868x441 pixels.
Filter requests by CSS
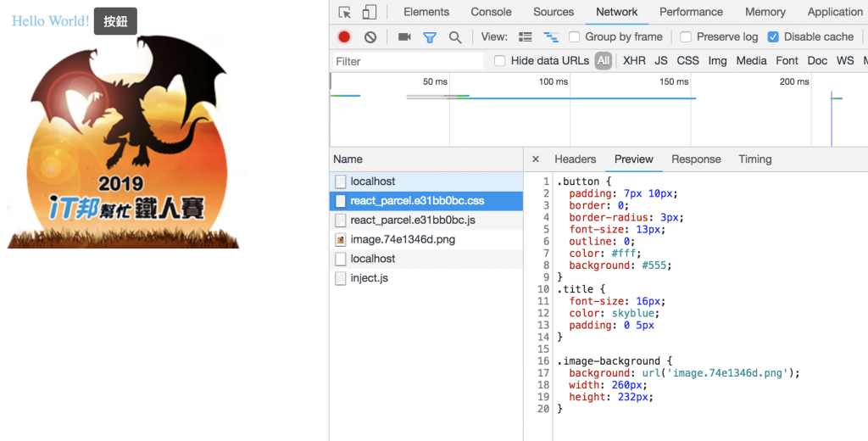(x=688, y=61)
